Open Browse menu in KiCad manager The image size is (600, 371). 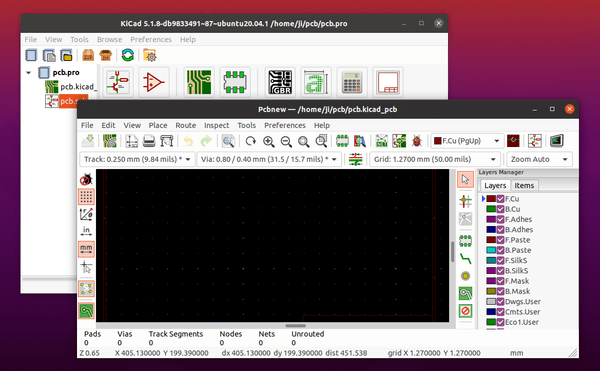[109, 39]
